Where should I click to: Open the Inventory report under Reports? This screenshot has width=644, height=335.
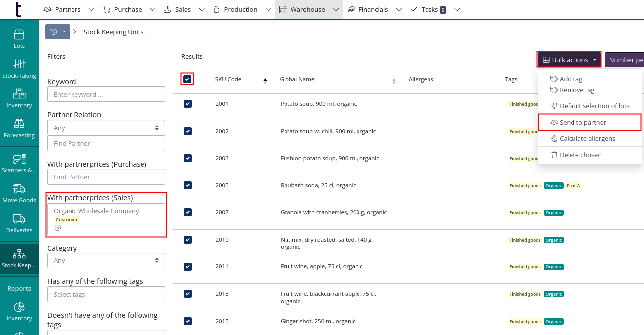(x=19, y=311)
